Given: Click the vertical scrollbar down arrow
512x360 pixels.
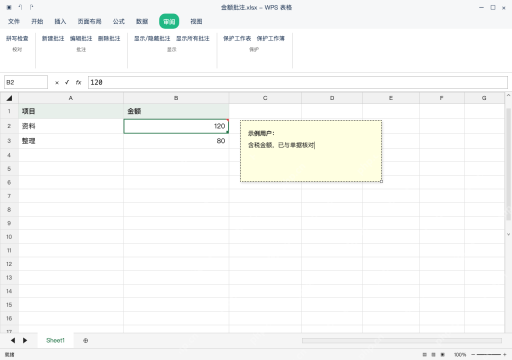Looking at the screenshot, I should click(508, 234).
